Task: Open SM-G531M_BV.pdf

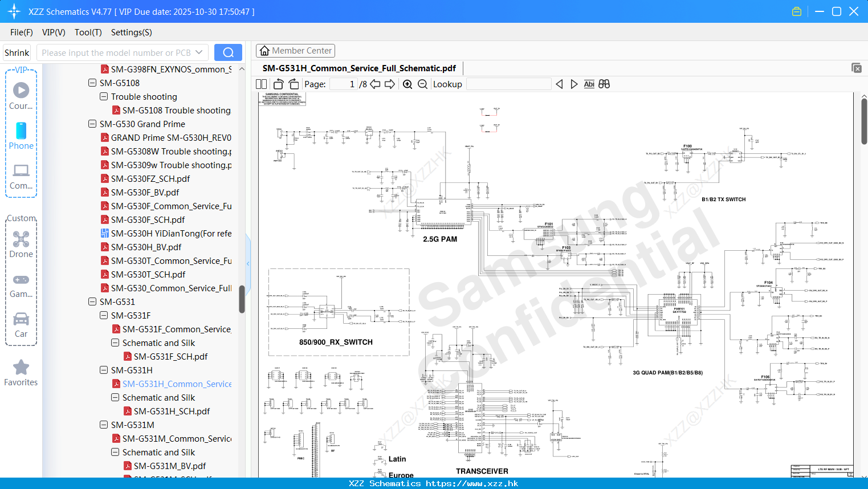Action: click(165, 466)
